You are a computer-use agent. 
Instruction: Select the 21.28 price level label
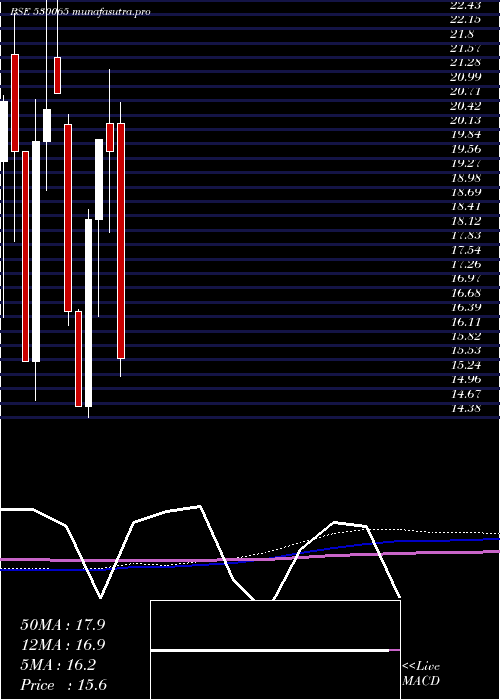click(x=466, y=62)
